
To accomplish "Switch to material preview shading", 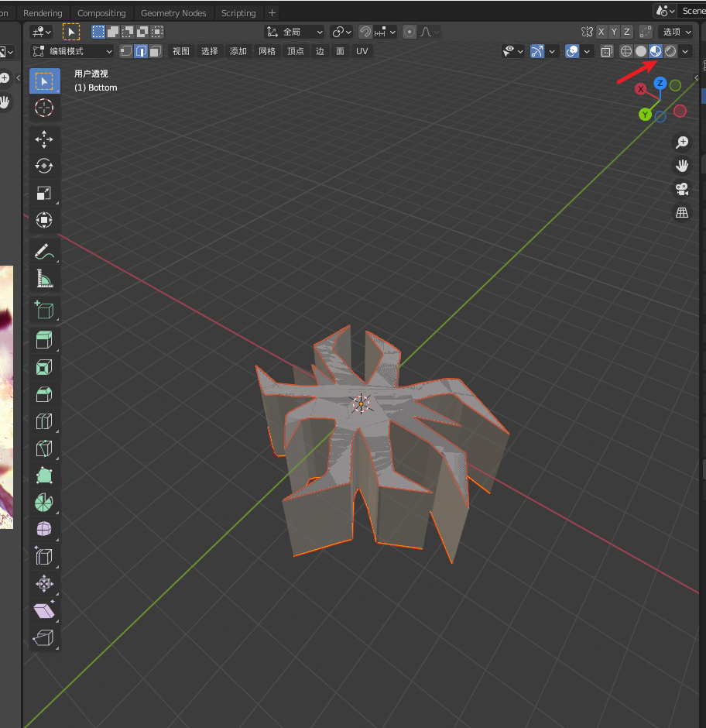I will point(656,51).
